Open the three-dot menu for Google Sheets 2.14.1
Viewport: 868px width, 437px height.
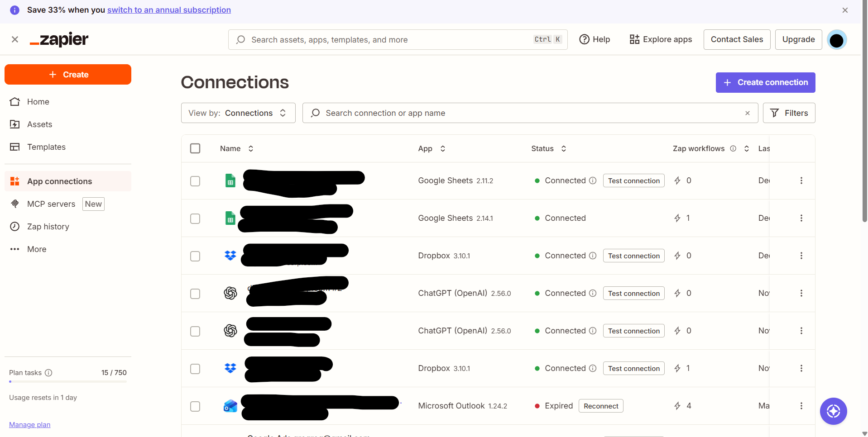(x=801, y=218)
